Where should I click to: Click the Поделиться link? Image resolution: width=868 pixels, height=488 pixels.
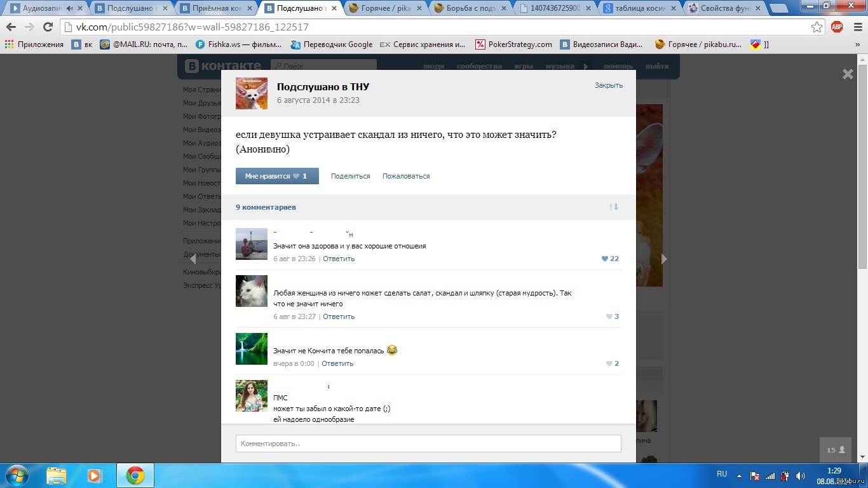pos(350,176)
